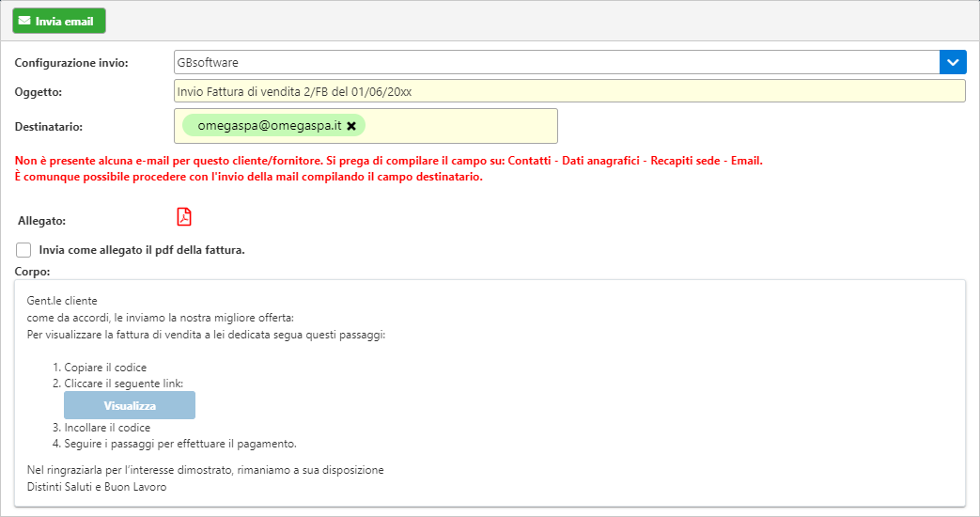Focus the Oggetto subject field

pyautogui.click(x=569, y=91)
